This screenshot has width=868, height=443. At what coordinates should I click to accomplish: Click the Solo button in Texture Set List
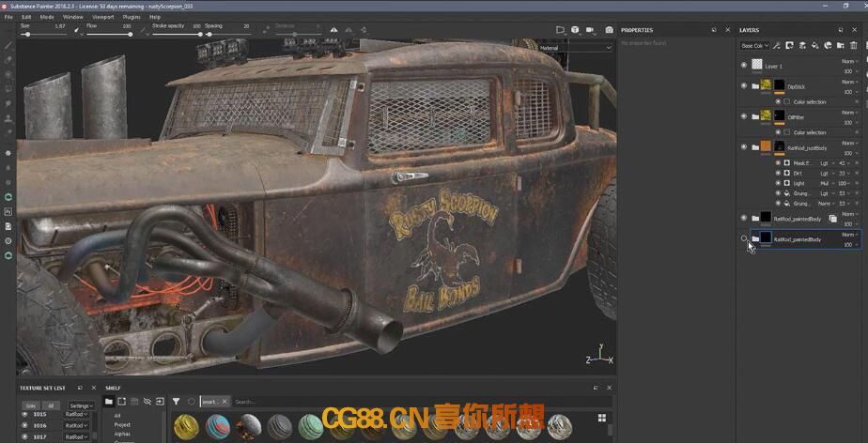tap(30, 406)
